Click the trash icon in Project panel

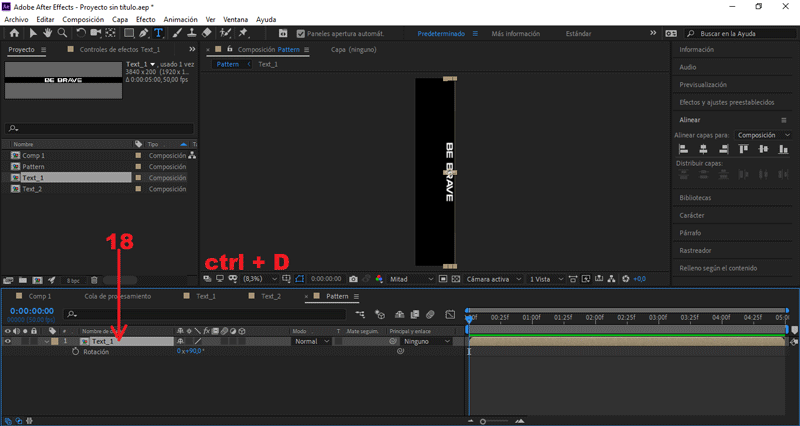tap(94, 281)
